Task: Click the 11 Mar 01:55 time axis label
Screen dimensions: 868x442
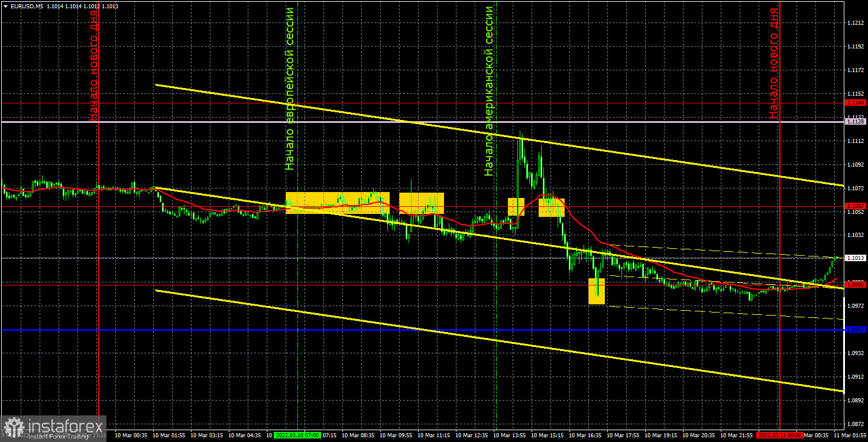Action: click(x=850, y=435)
